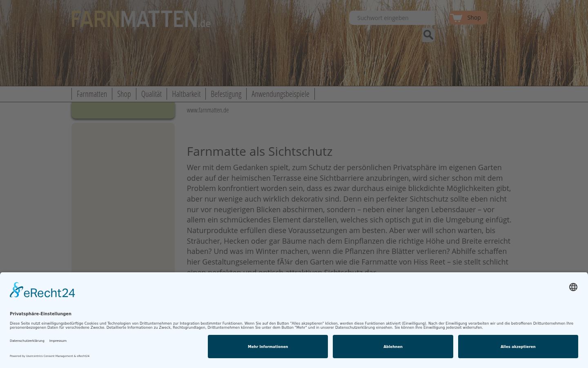This screenshot has height=368, width=588.
Task: Click the eRecht24 logo
Action: (42, 290)
